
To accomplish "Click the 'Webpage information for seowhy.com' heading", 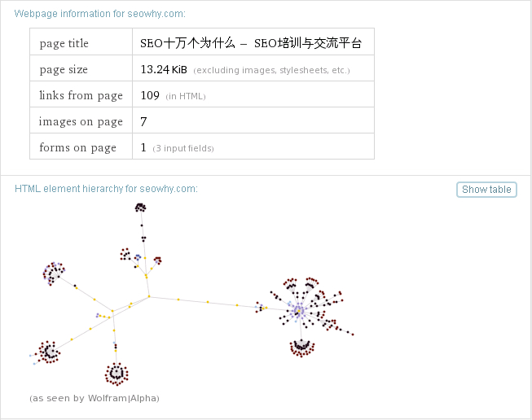I will (99, 14).
